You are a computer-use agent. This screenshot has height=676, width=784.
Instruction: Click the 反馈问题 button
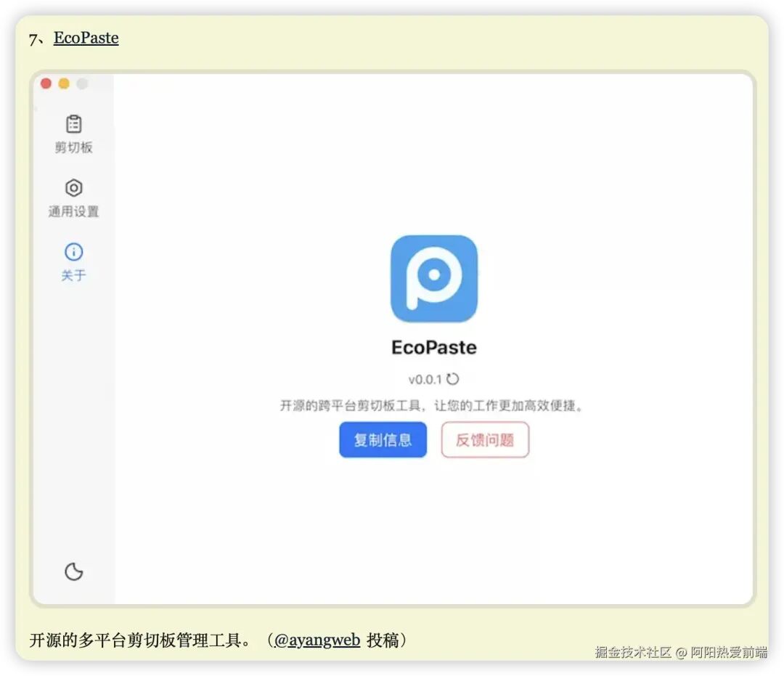(x=485, y=439)
